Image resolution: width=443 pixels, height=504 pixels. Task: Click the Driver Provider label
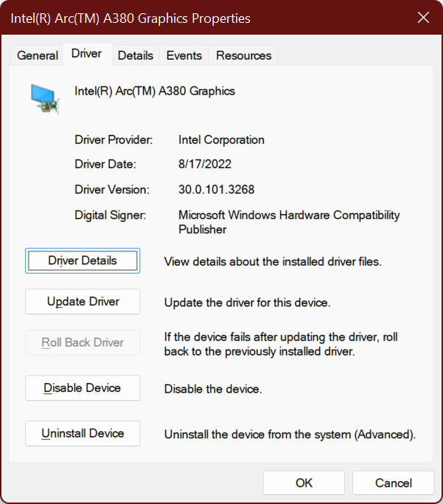(114, 139)
